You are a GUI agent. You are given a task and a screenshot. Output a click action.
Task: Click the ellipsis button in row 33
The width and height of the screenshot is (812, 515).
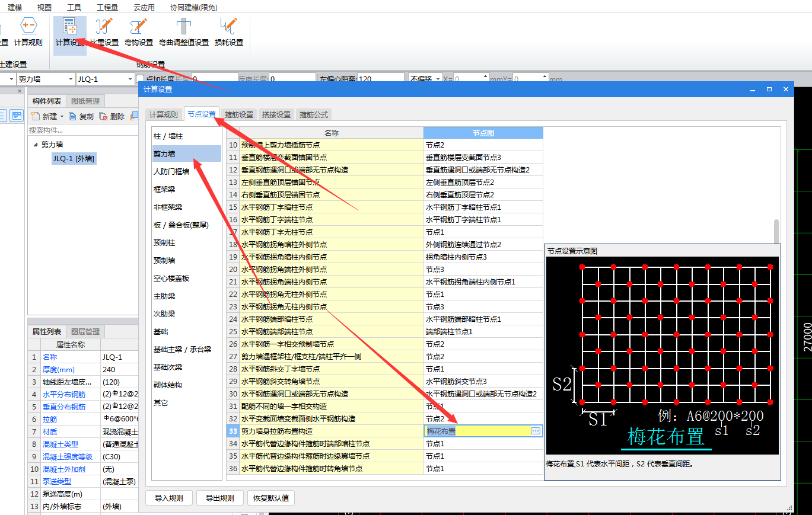pyautogui.click(x=536, y=431)
